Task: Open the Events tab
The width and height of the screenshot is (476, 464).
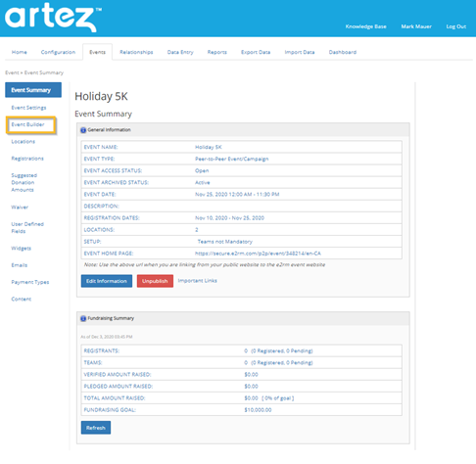Action: coord(97,52)
